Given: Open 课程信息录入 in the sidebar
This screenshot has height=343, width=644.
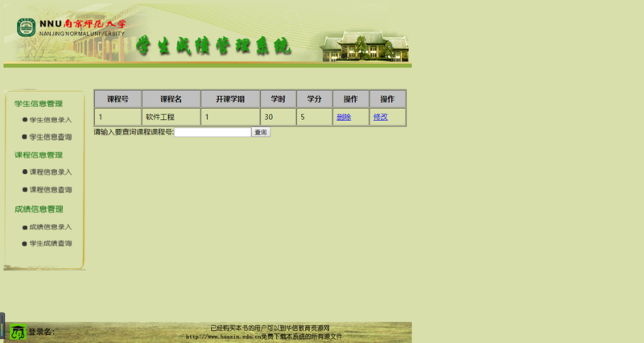Looking at the screenshot, I should click(51, 171).
